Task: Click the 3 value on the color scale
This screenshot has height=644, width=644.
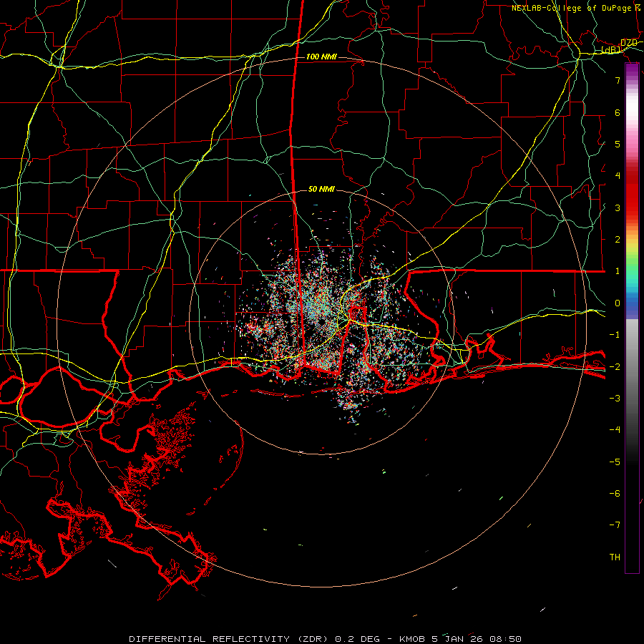Action: point(618,208)
